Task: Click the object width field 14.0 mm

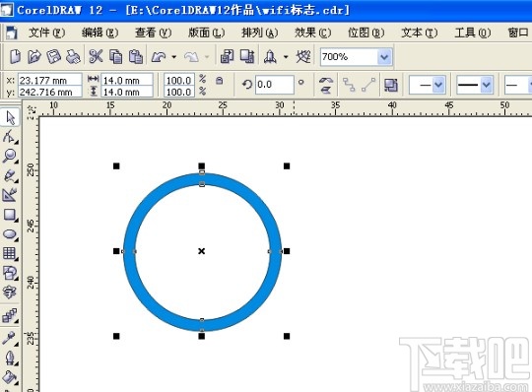Action: click(127, 81)
